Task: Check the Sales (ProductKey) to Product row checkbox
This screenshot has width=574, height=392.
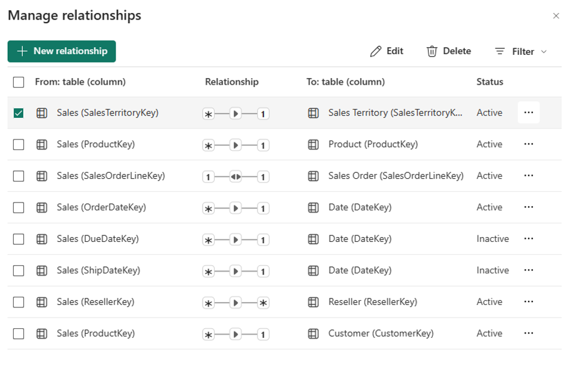Action: [18, 145]
